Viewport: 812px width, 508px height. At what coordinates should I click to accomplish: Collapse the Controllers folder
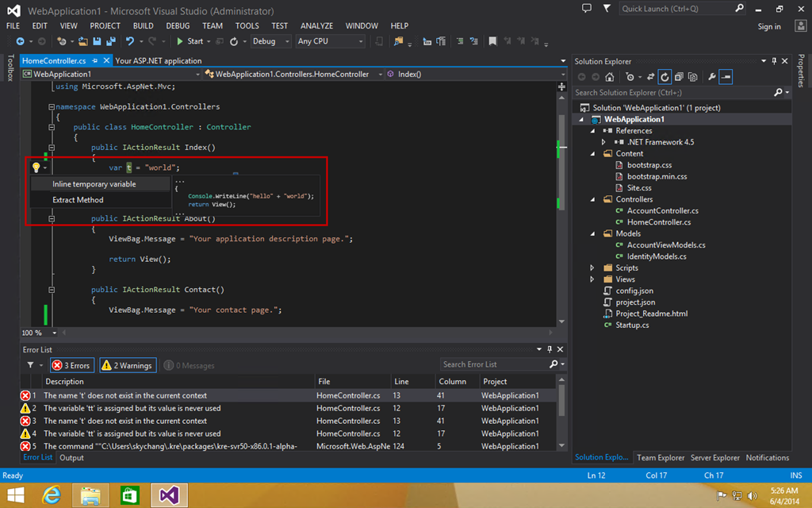593,199
